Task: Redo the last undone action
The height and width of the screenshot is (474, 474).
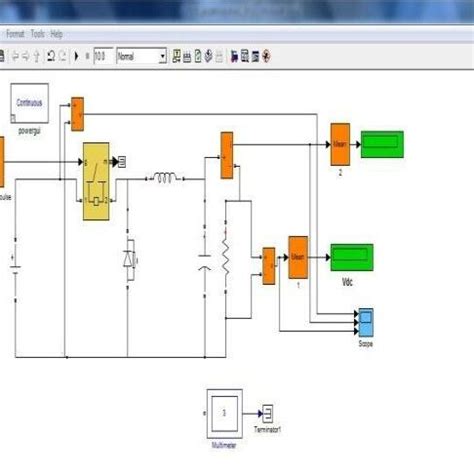Action: click(x=62, y=56)
